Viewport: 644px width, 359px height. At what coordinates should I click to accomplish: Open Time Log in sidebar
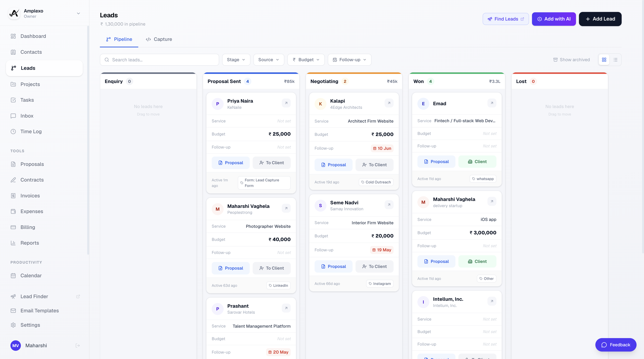pyautogui.click(x=44, y=131)
